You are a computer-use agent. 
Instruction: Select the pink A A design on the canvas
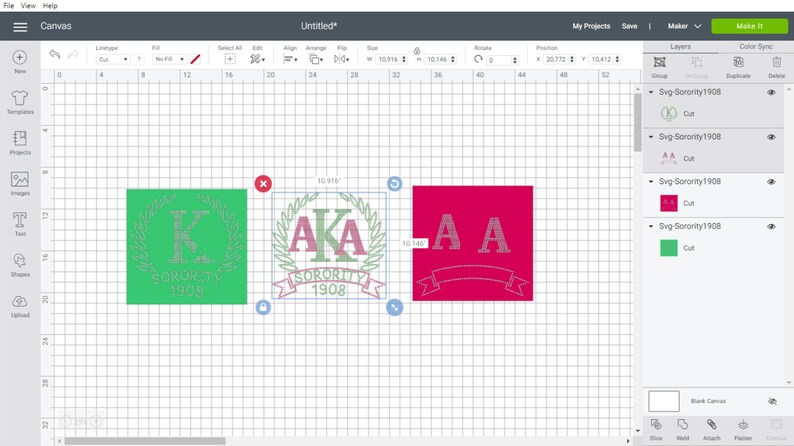pos(472,244)
